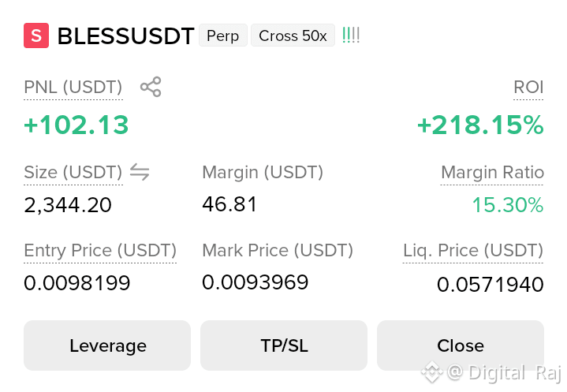Select the Perp contract tag

[222, 35]
